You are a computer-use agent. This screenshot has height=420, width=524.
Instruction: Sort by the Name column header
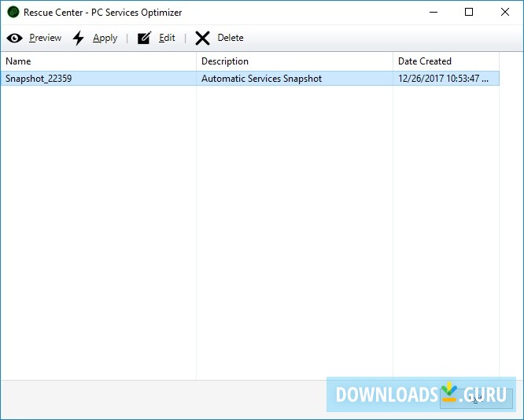point(98,61)
